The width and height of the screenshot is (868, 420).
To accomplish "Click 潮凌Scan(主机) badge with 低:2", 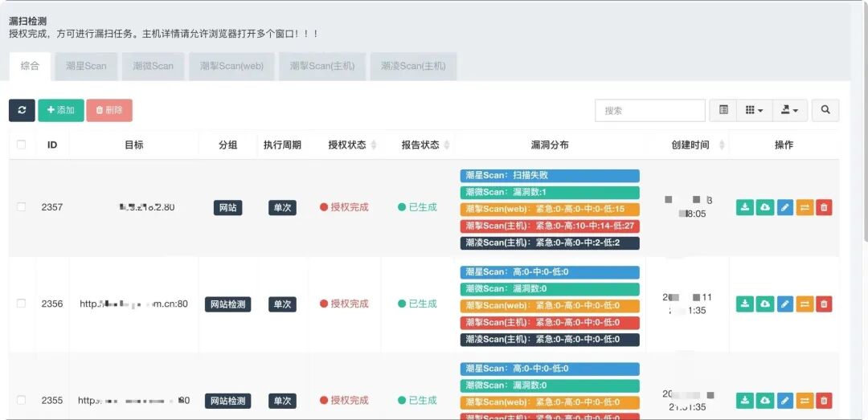I will point(550,243).
